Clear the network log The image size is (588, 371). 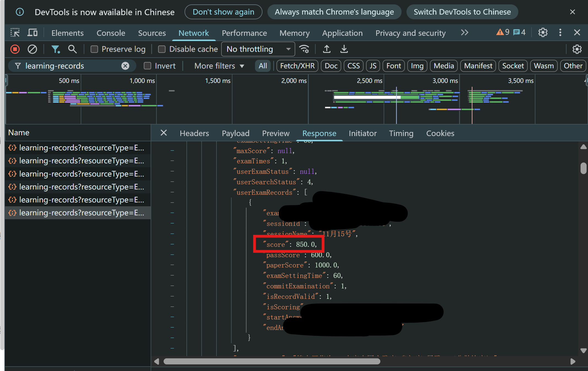coord(32,49)
